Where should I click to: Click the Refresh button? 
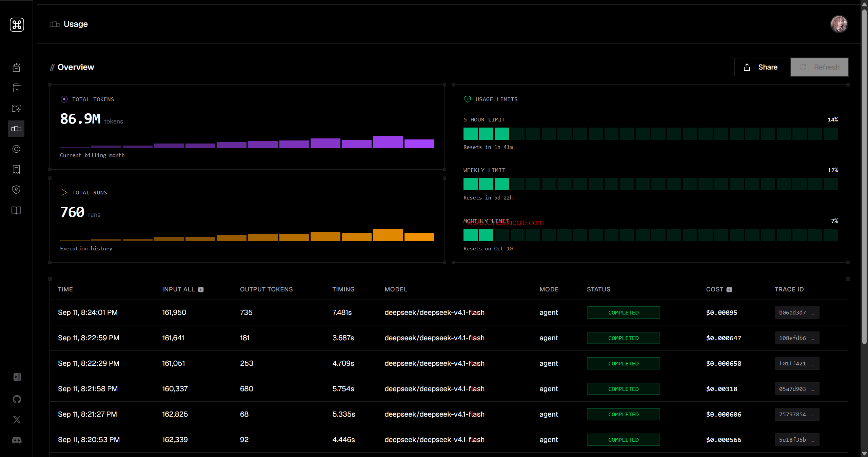(x=819, y=67)
